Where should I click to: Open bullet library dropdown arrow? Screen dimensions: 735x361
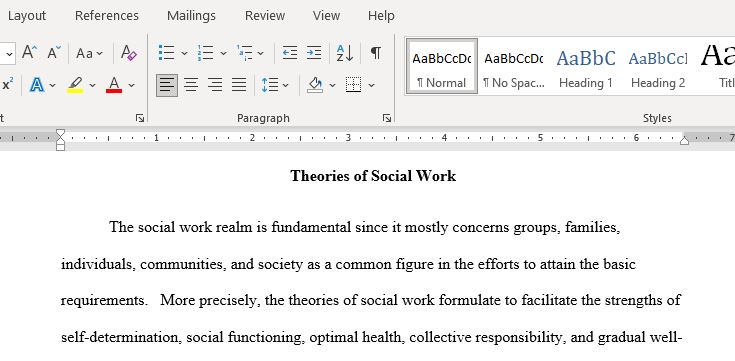click(184, 53)
